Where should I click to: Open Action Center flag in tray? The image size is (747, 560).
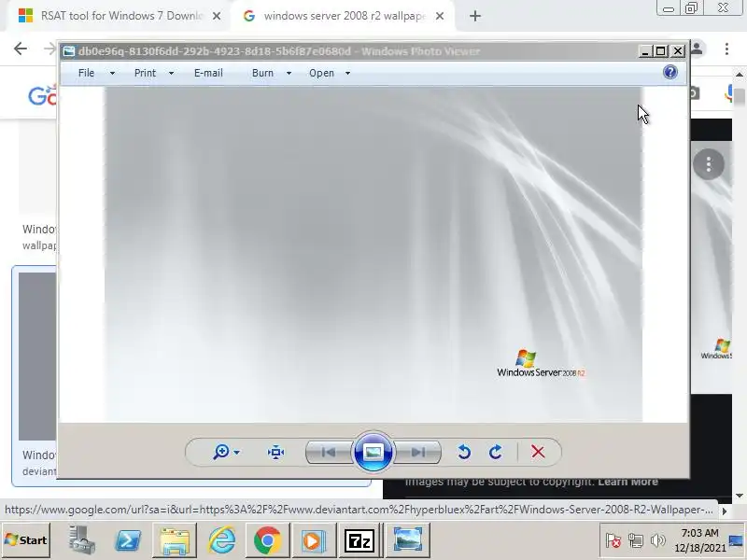pos(613,540)
